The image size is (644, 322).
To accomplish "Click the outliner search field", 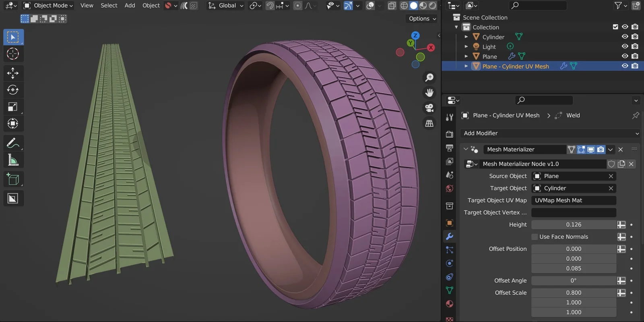I will 538,6.
